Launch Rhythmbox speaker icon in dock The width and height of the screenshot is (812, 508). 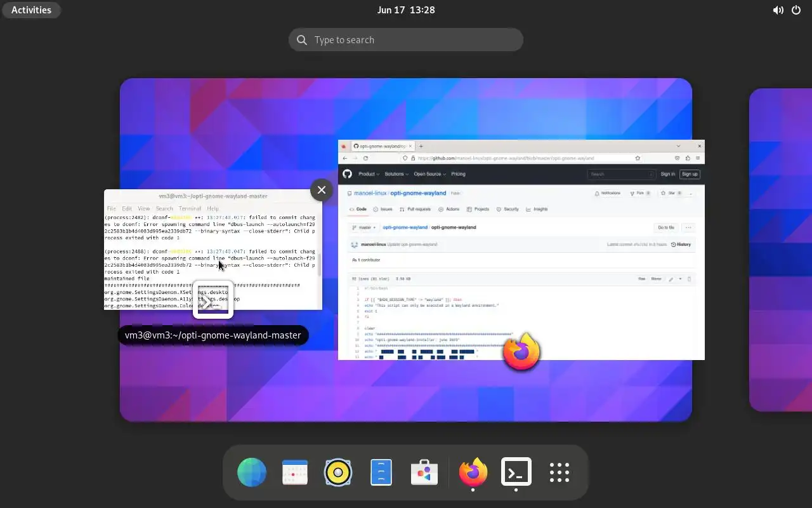(338, 472)
